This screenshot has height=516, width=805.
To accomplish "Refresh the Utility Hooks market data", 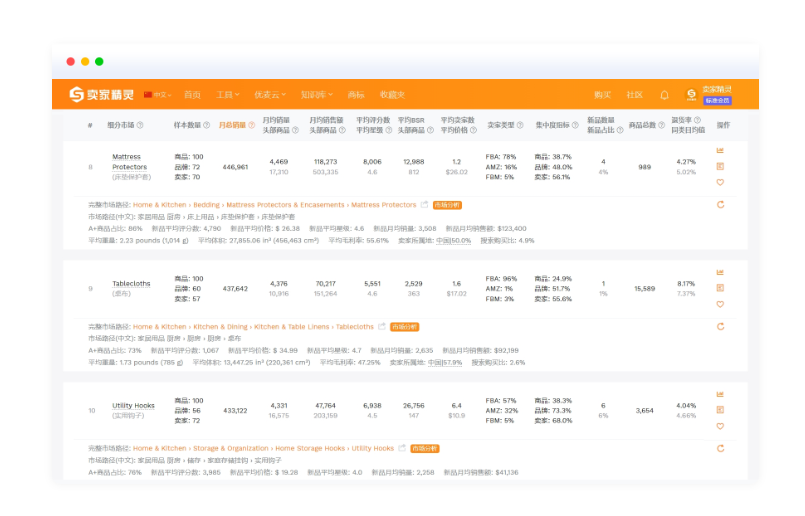I will coord(720,448).
